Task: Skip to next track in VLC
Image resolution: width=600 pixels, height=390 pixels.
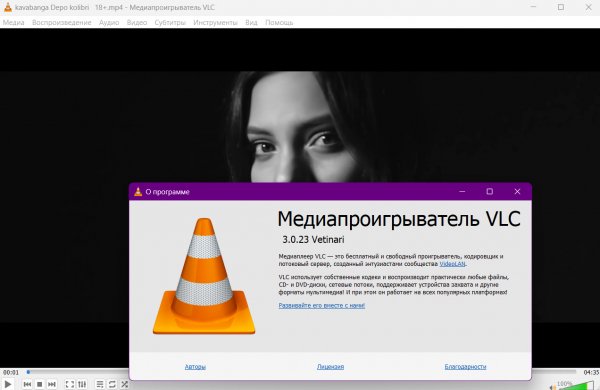Action: click(x=52, y=384)
